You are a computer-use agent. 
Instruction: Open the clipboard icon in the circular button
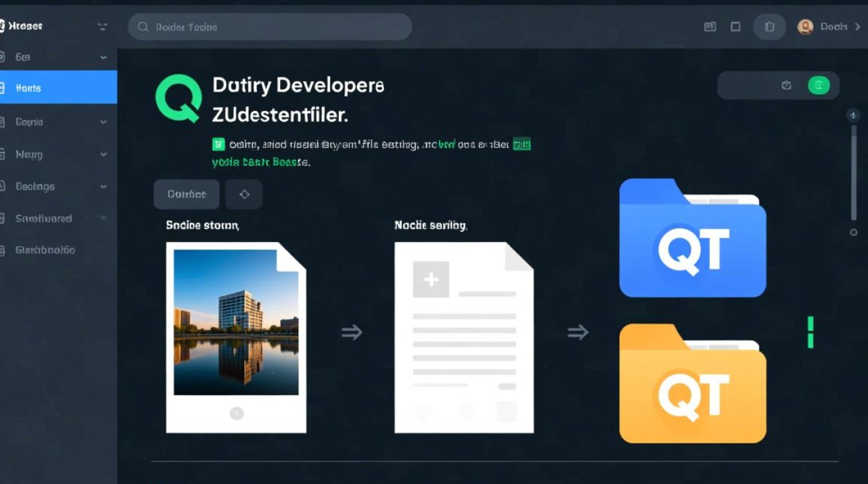[769, 27]
